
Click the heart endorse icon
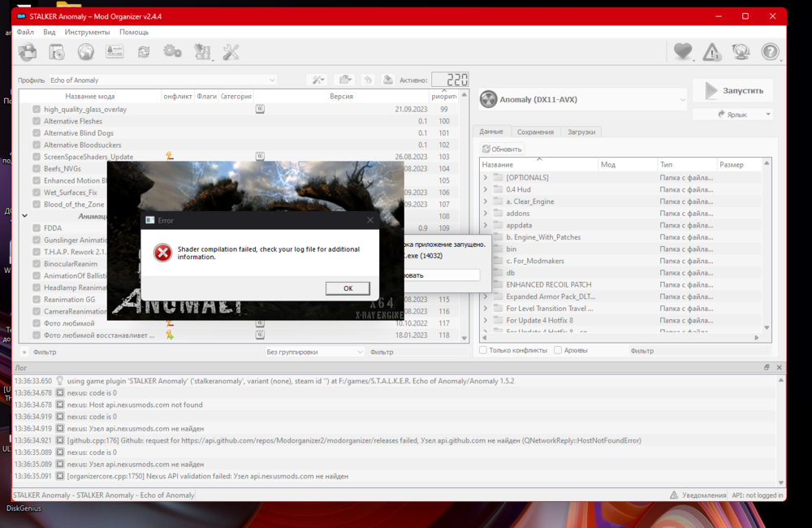(x=682, y=53)
